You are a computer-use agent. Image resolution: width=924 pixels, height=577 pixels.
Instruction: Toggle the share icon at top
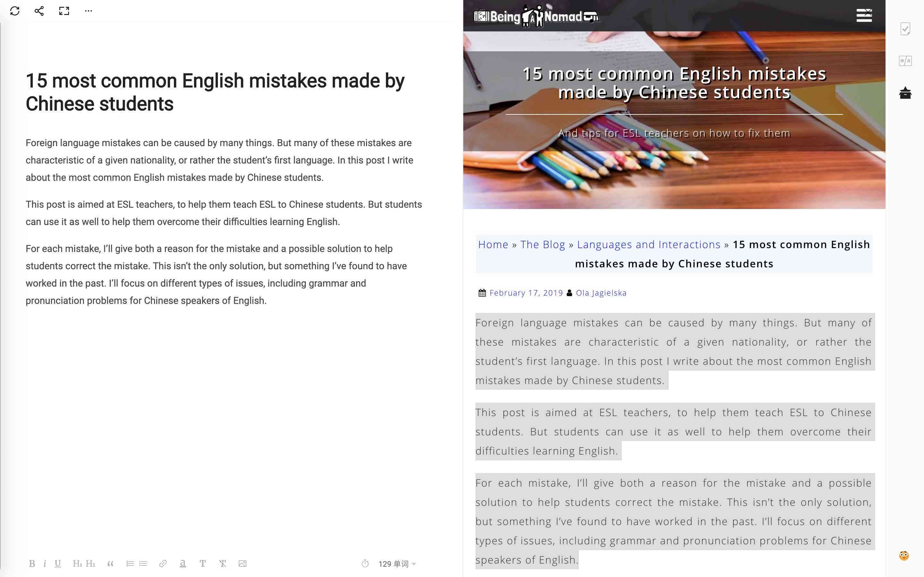37,11
